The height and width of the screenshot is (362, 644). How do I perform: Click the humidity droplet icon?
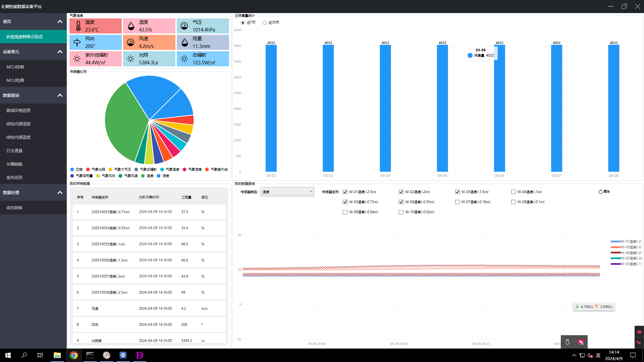(131, 26)
